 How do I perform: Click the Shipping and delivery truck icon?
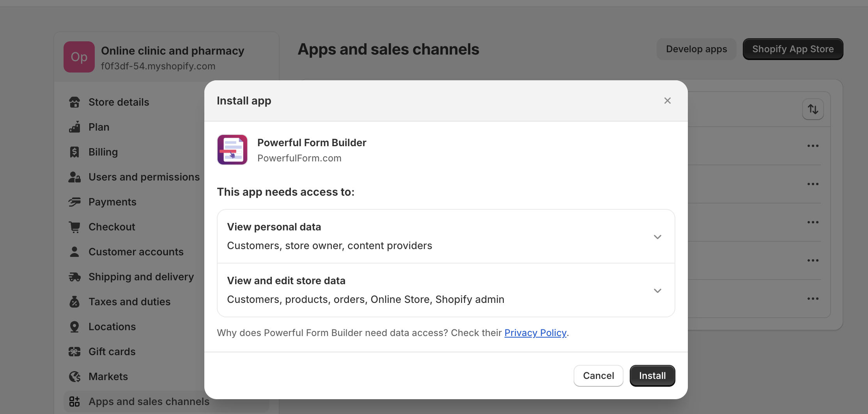coord(74,276)
